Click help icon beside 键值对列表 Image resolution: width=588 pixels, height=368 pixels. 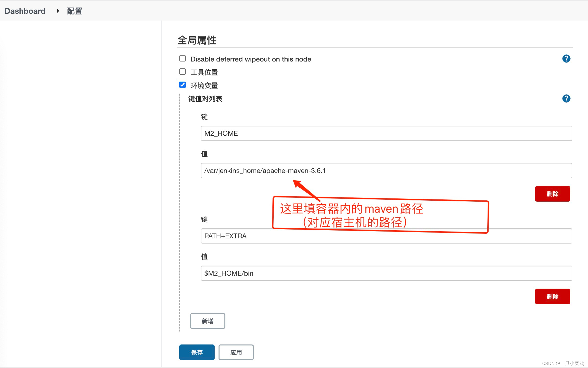[x=566, y=99]
